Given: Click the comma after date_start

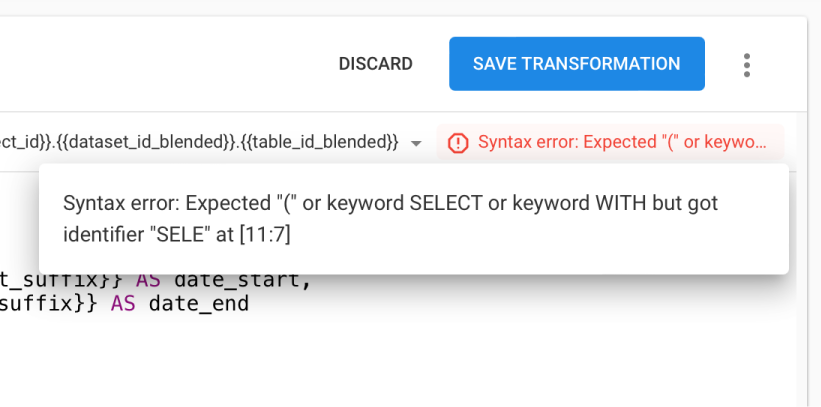Looking at the screenshot, I should pos(306,284).
